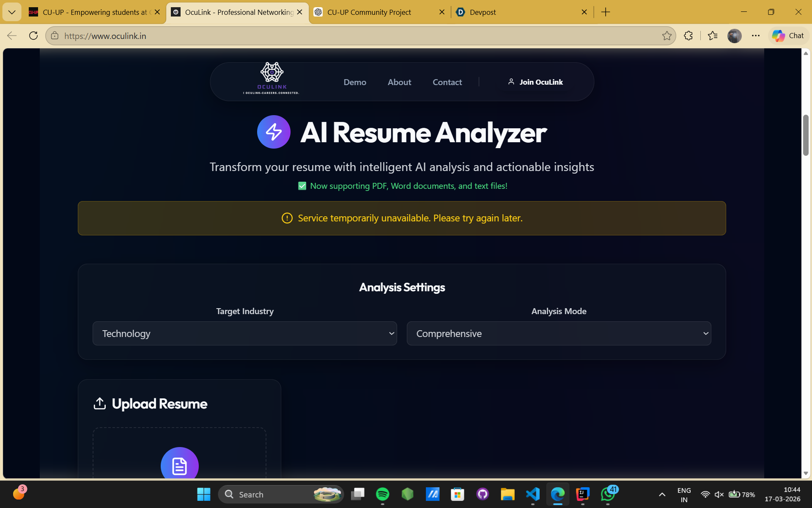This screenshot has width=812, height=508.
Task: Open the Analysis Mode Comprehensive dropdown
Action: [x=558, y=334]
